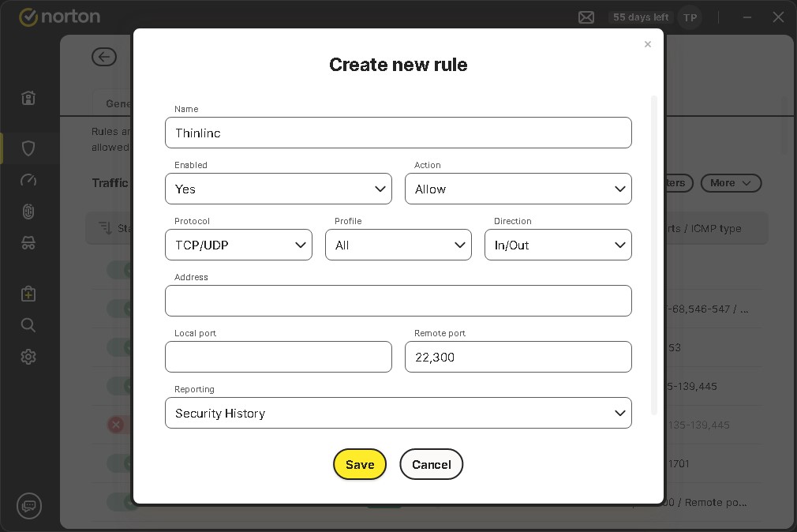
Task: Expand the Enabled dropdown
Action: [x=279, y=189]
